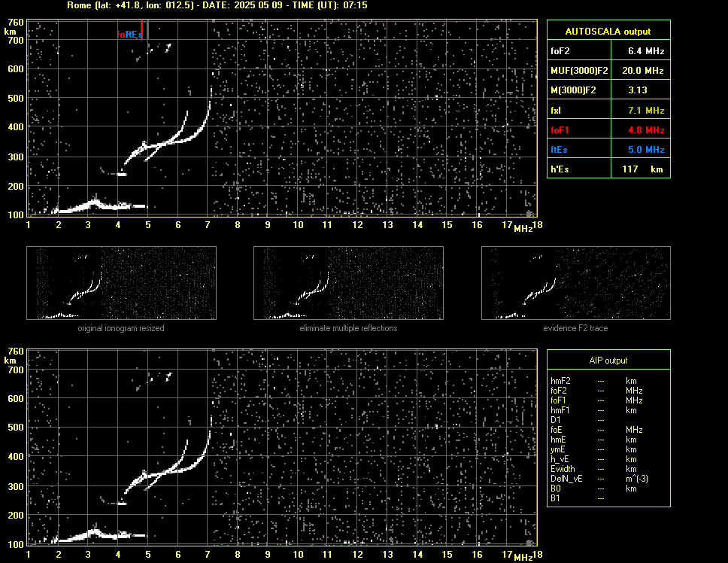The height and width of the screenshot is (563, 728).
Task: Select the fxI '7.1 MHz' value
Action: pyautogui.click(x=646, y=111)
